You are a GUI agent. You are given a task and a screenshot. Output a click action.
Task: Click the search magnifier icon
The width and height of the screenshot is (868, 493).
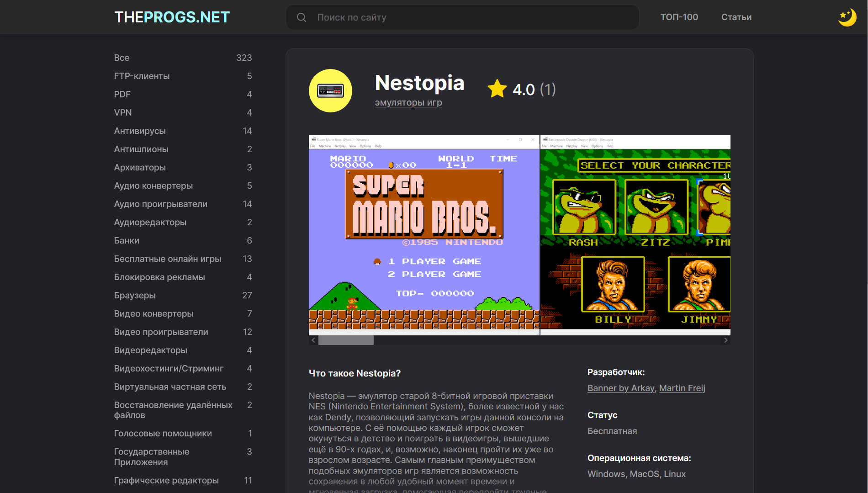302,17
